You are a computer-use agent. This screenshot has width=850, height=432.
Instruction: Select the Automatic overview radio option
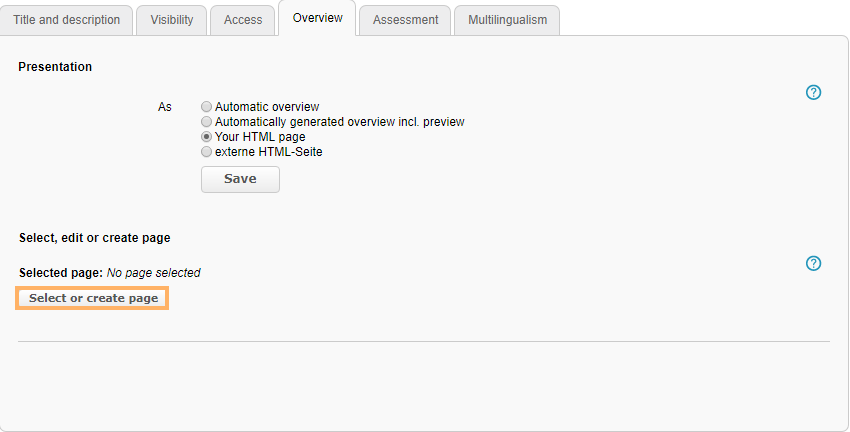pyautogui.click(x=207, y=107)
